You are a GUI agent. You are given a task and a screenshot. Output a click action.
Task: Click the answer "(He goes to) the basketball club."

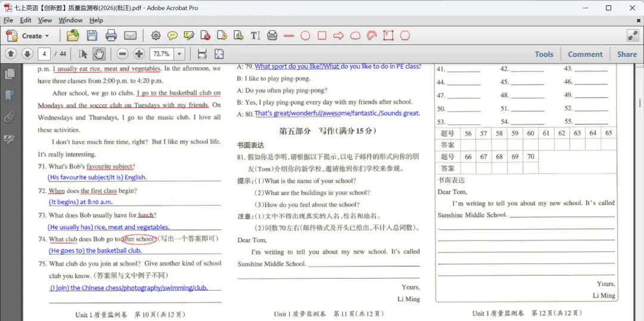[95, 251]
